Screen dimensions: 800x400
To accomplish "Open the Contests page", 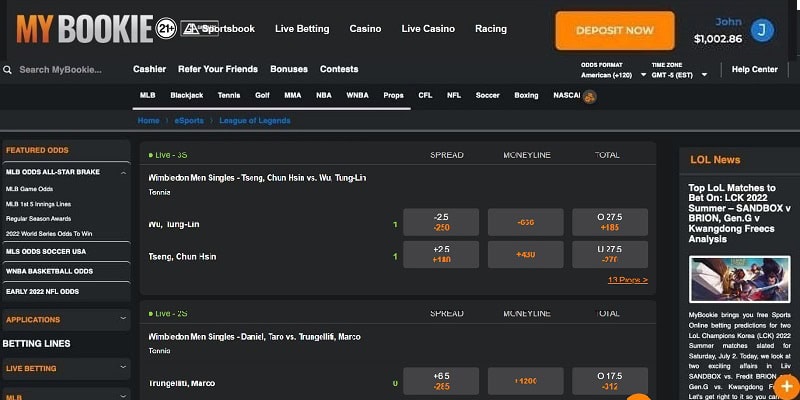I will point(339,69).
